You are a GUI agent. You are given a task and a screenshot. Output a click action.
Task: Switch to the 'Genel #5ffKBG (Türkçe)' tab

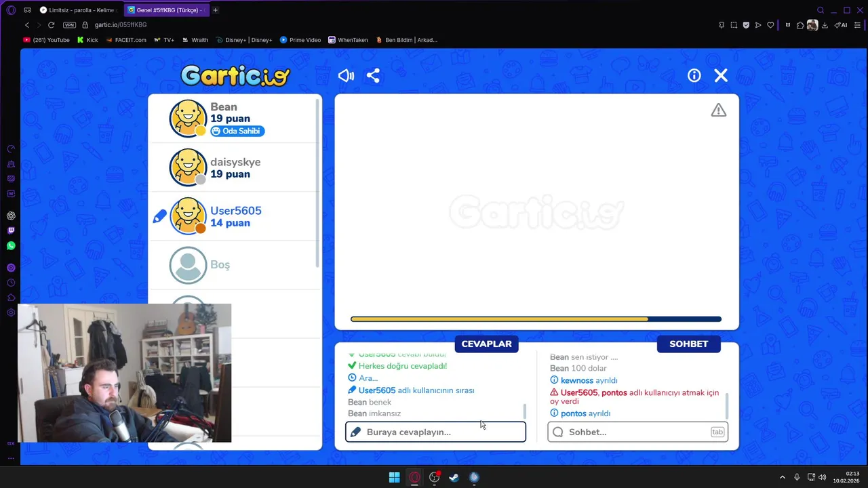[x=166, y=10]
